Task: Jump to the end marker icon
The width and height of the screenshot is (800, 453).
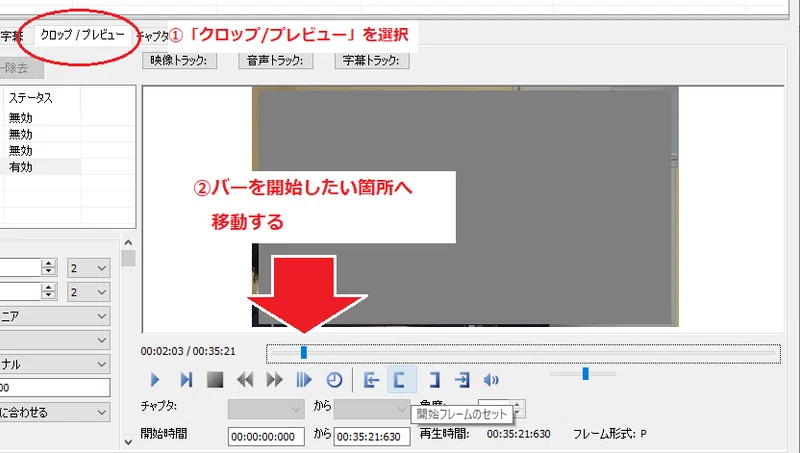Action: click(462, 380)
